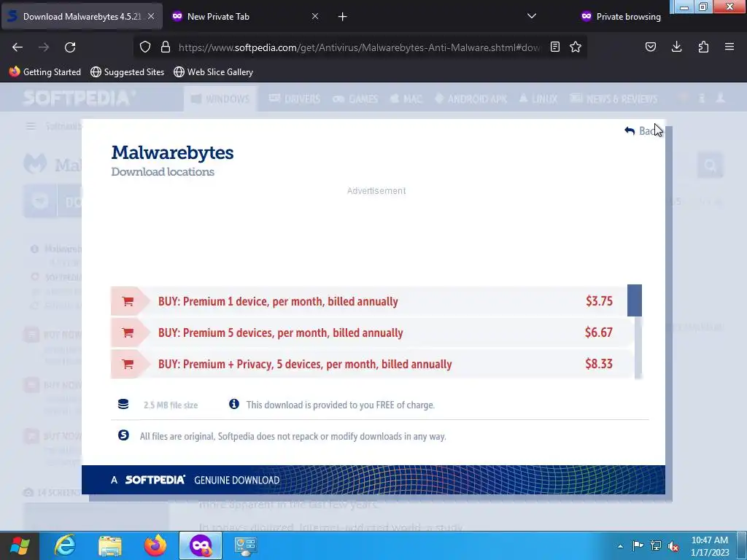Select BUY: Premium 5 devices, billed annually
Image resolution: width=747 pixels, height=560 pixels.
281,332
